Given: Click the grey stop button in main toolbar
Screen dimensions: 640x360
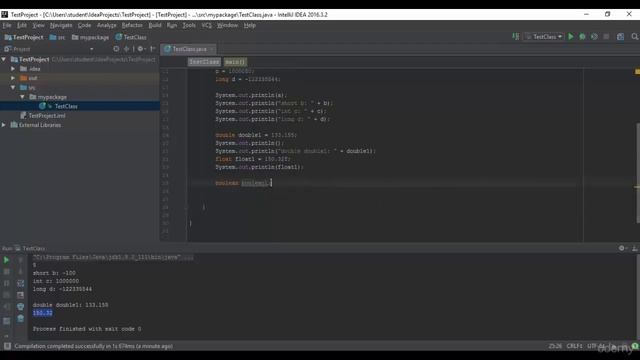Looking at the screenshot, I should click(x=606, y=37).
